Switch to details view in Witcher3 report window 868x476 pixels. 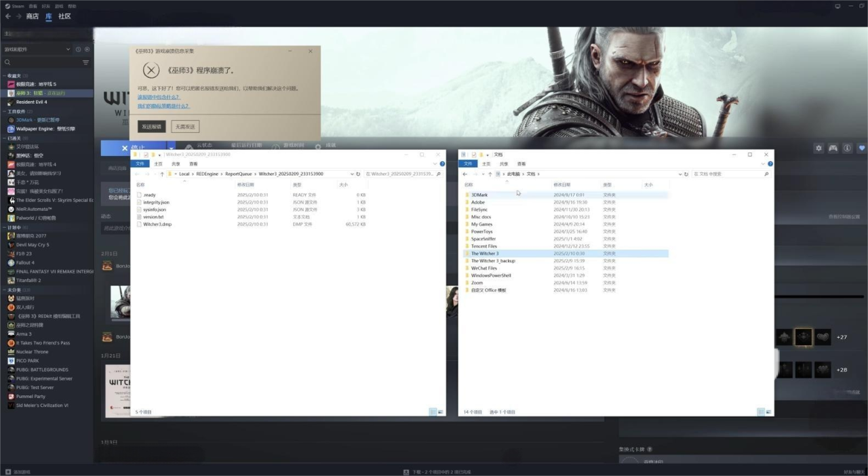click(x=433, y=412)
